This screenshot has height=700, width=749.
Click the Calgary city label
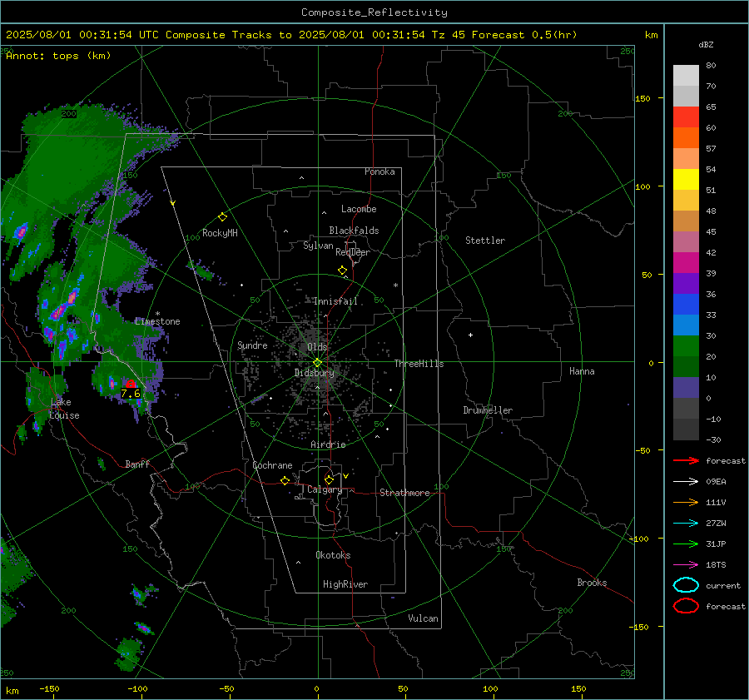(x=325, y=489)
